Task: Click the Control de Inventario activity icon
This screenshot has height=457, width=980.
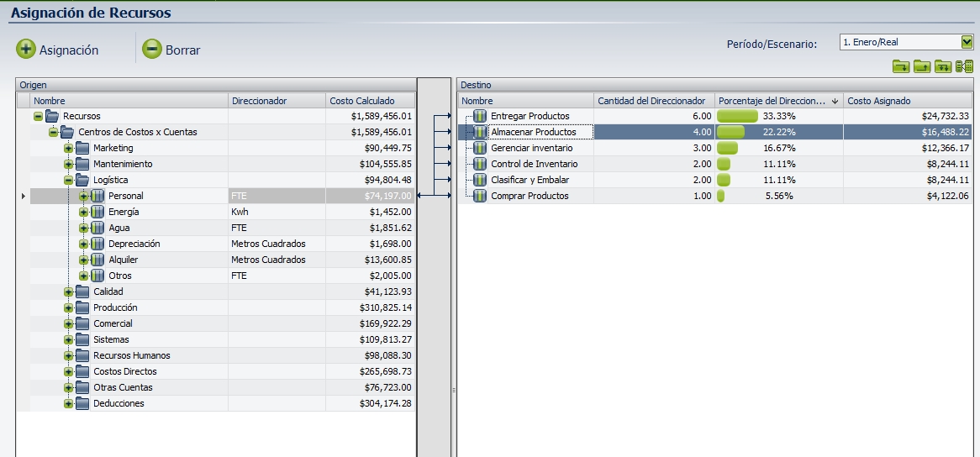Action: 480,164
